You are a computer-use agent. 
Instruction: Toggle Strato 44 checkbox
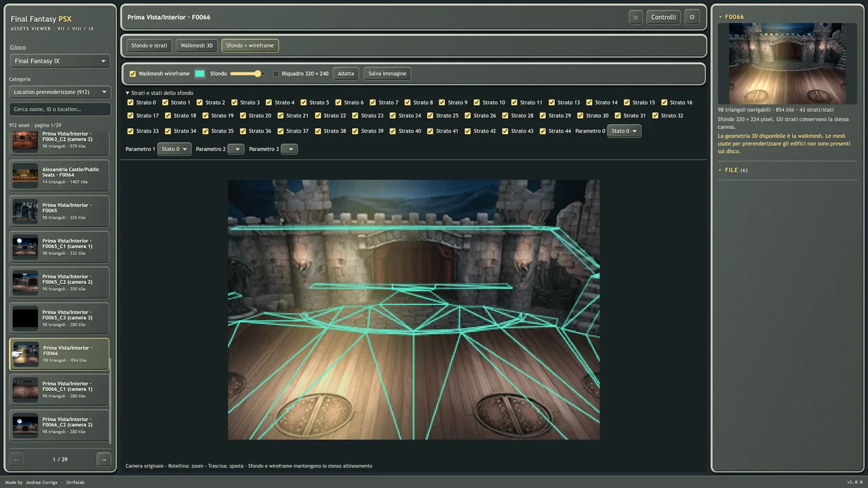tap(543, 131)
